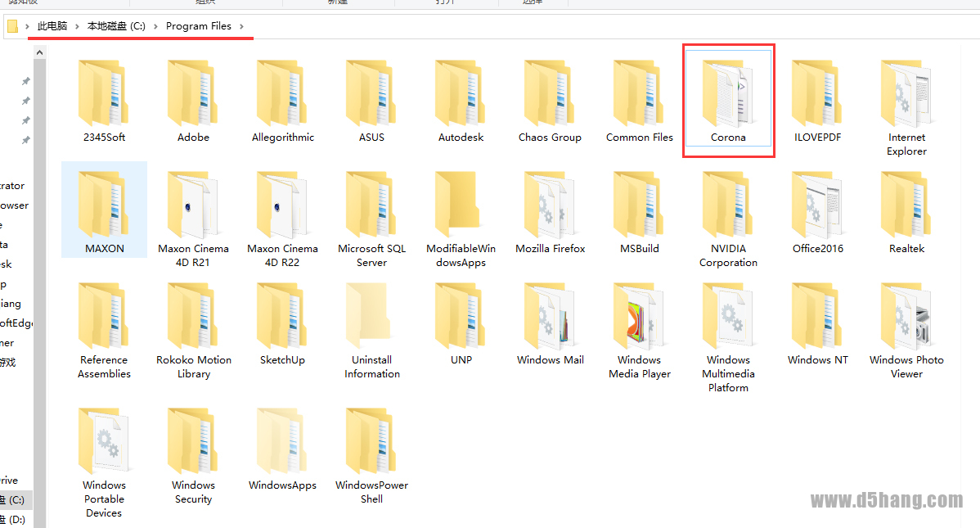Viewport: 980px width, 528px height.
Task: Click the first quick access pin icon
Action: click(x=25, y=81)
